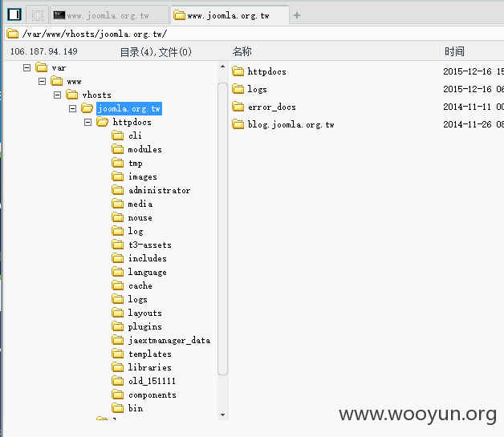Screen dimensions: 504x437
Task: Select the file manager tab www.joomla.org.tw
Action: coord(230,15)
